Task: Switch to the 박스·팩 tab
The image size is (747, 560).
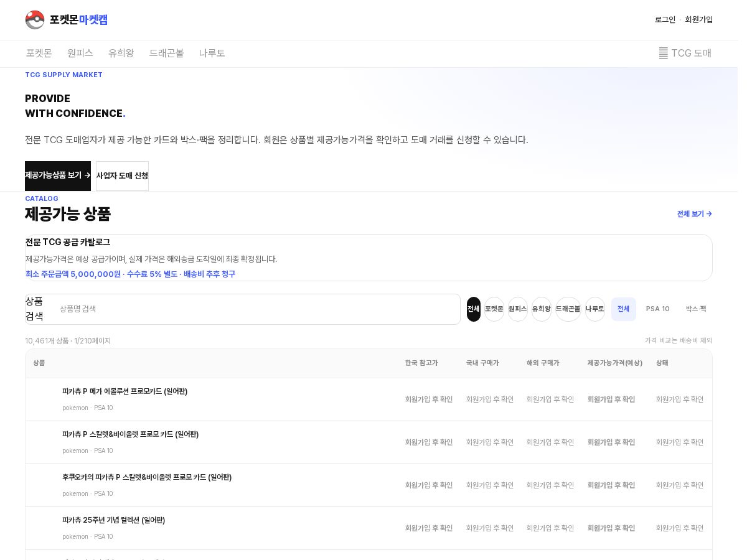Action: point(696,309)
